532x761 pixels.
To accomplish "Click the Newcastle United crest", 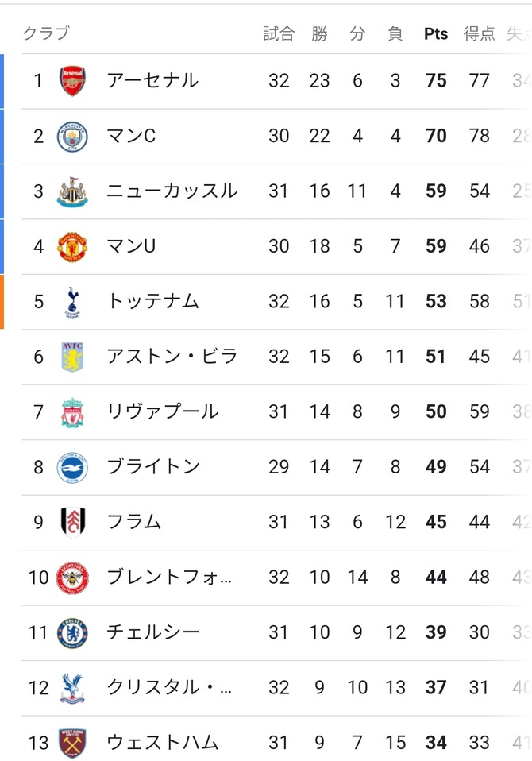I will [72, 191].
